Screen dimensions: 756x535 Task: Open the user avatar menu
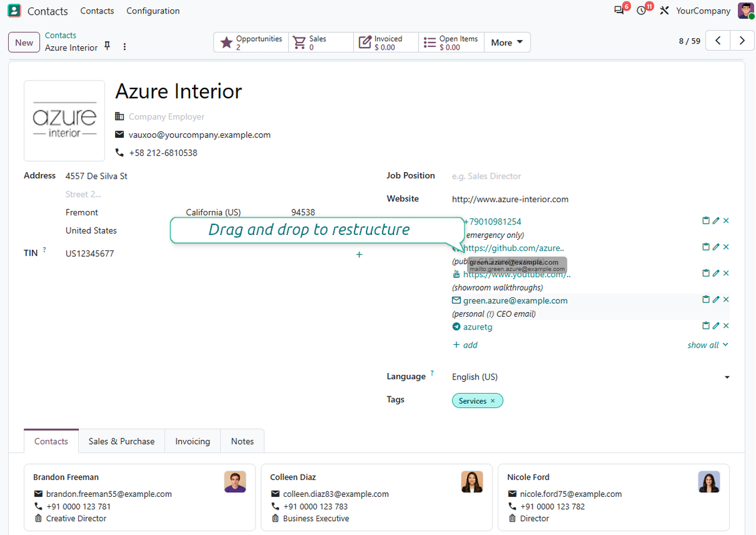[745, 11]
